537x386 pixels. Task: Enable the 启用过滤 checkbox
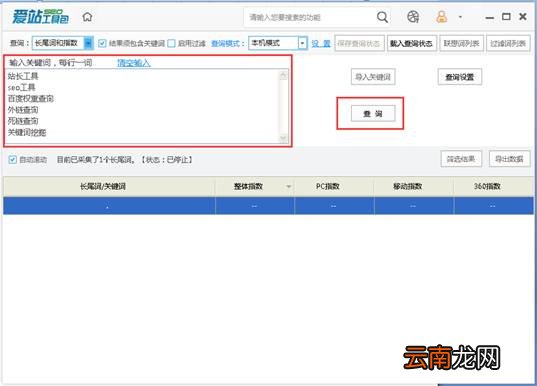[171, 43]
